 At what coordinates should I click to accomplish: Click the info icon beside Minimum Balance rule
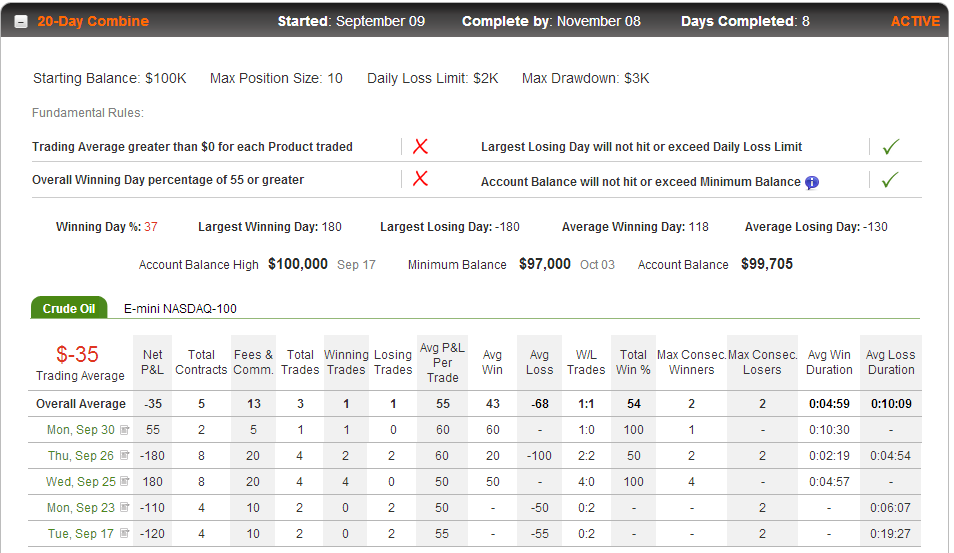point(812,182)
